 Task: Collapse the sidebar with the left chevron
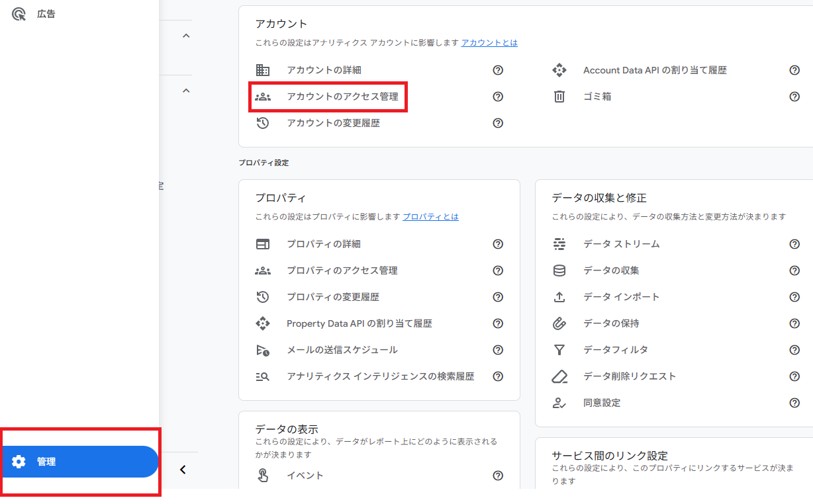pyautogui.click(x=183, y=470)
